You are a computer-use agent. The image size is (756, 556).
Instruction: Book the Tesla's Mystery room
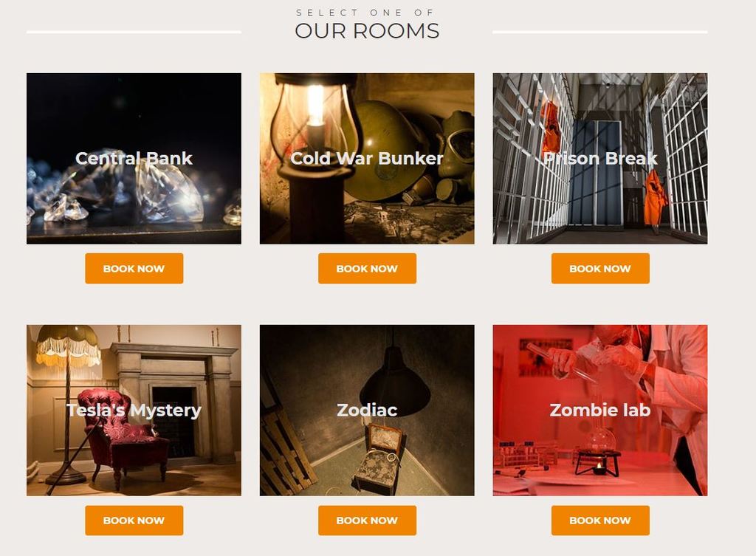(x=134, y=521)
